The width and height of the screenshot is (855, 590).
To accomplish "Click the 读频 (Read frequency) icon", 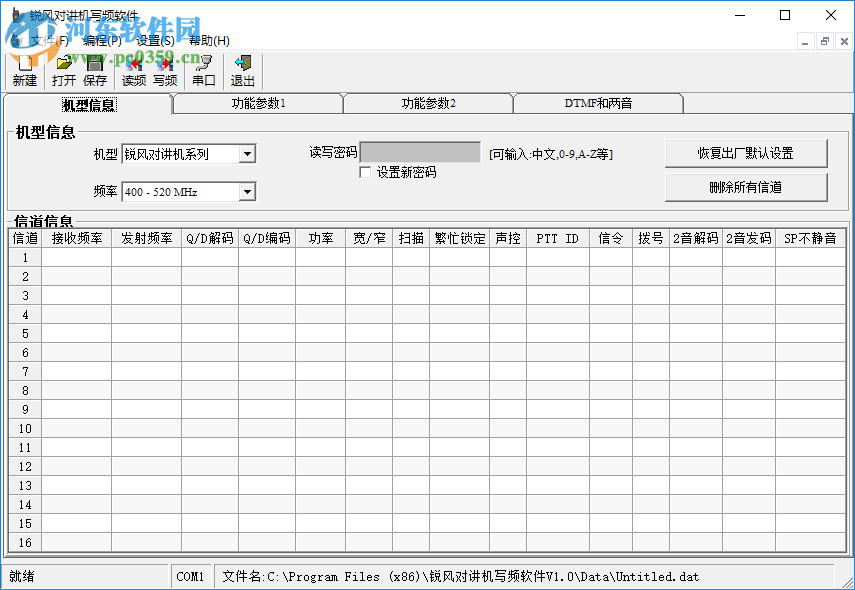I will coord(133,70).
